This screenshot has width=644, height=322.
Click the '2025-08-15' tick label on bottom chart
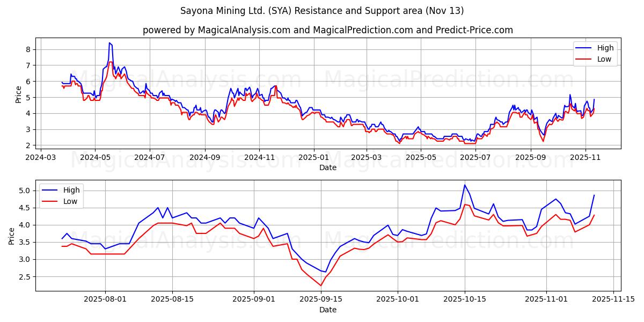(172, 300)
